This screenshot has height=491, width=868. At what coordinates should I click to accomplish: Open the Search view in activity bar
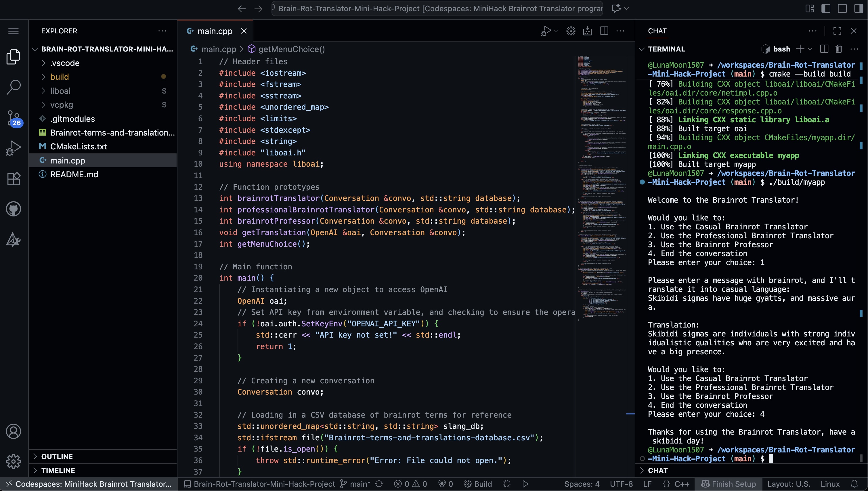(14, 87)
